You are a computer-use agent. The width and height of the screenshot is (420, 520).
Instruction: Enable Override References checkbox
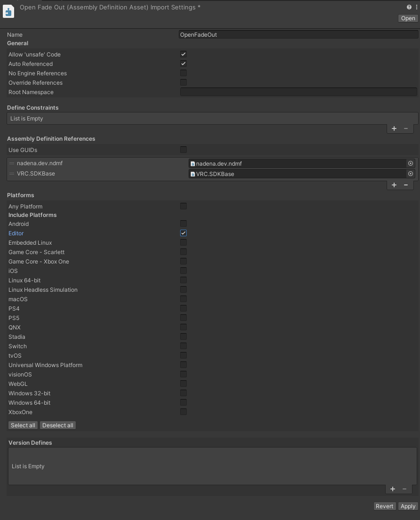[183, 82]
